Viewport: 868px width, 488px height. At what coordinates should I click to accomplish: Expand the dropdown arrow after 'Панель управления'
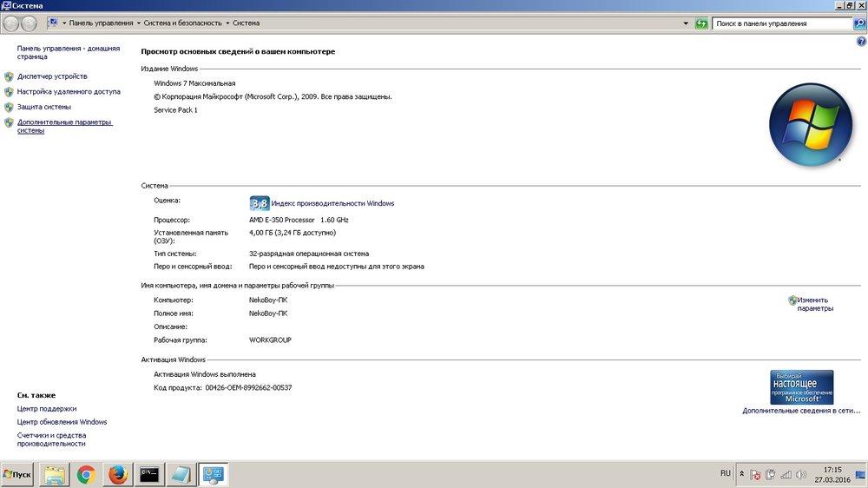tap(138, 23)
